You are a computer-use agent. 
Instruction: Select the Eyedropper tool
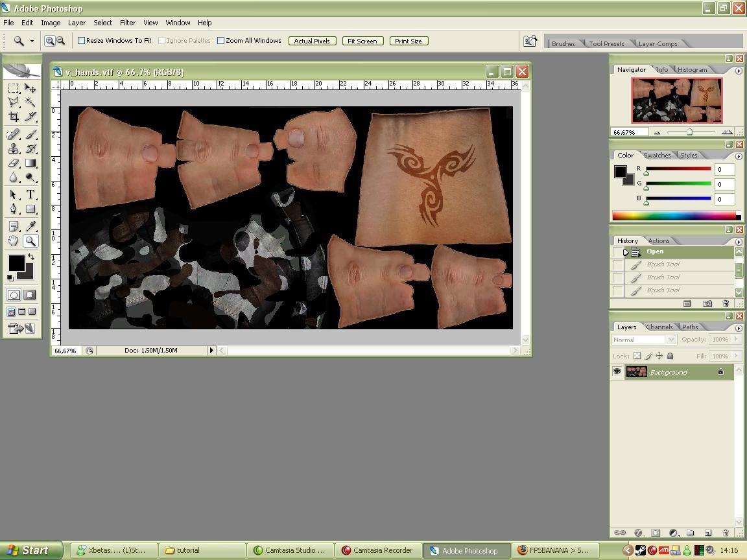(30, 226)
